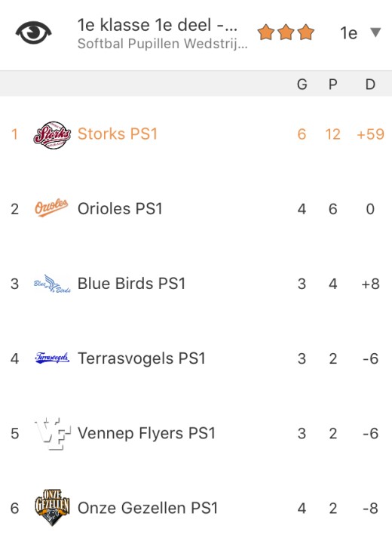The height and width of the screenshot is (541, 392).
Task: Sort by the P column header
Action: pyautogui.click(x=332, y=85)
